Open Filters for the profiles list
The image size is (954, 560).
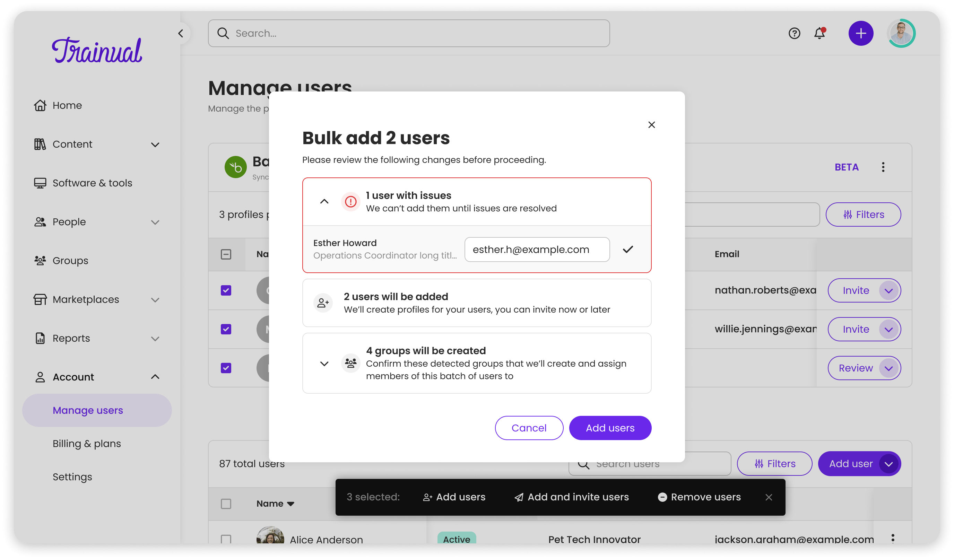click(x=863, y=215)
